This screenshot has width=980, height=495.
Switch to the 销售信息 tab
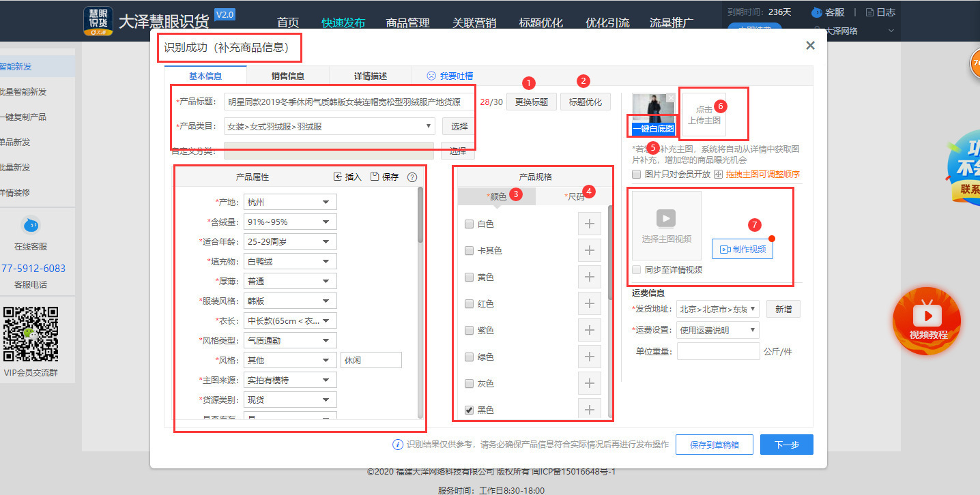287,76
